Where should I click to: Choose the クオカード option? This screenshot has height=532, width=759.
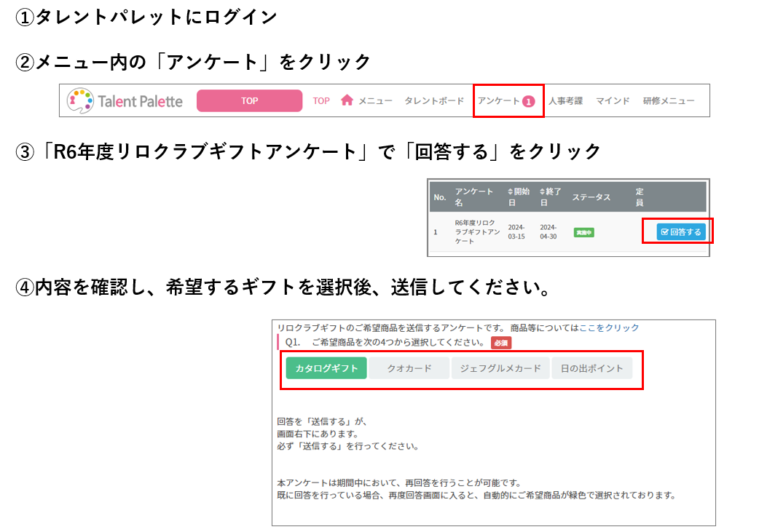click(409, 368)
